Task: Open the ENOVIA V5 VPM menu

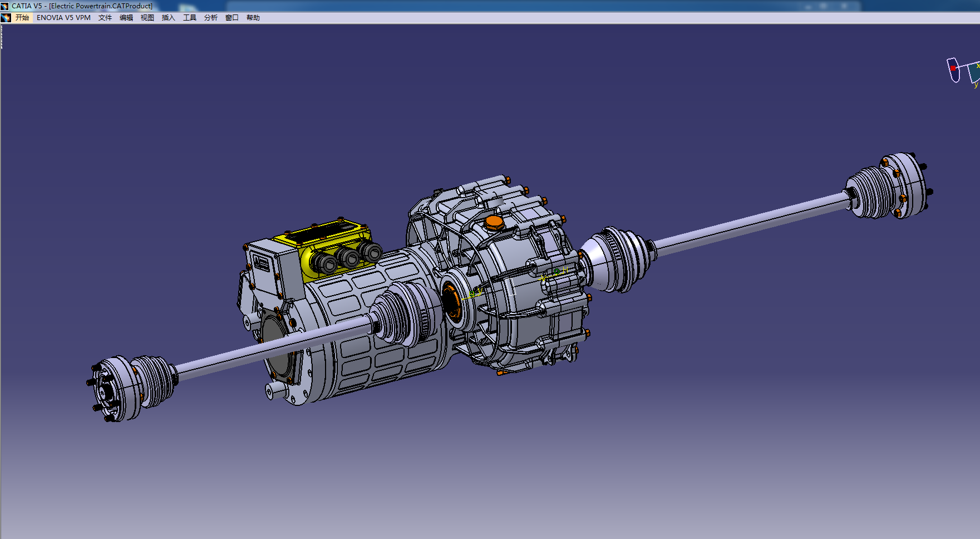Action: pos(63,18)
